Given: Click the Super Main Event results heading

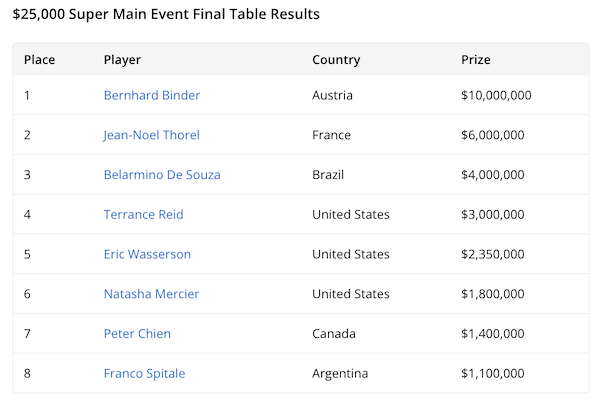Looking at the screenshot, I should click(x=166, y=15).
